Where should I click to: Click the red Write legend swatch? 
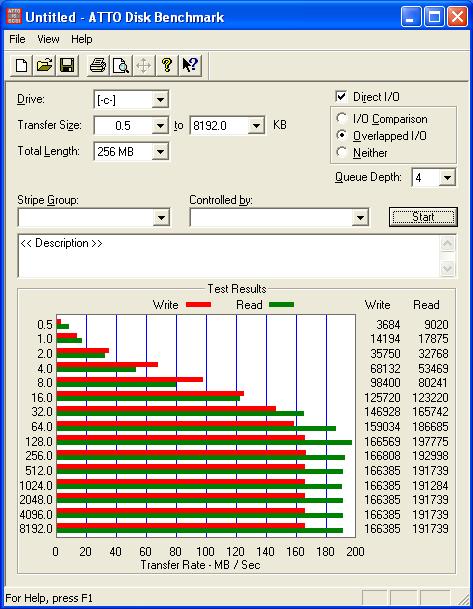(x=198, y=304)
